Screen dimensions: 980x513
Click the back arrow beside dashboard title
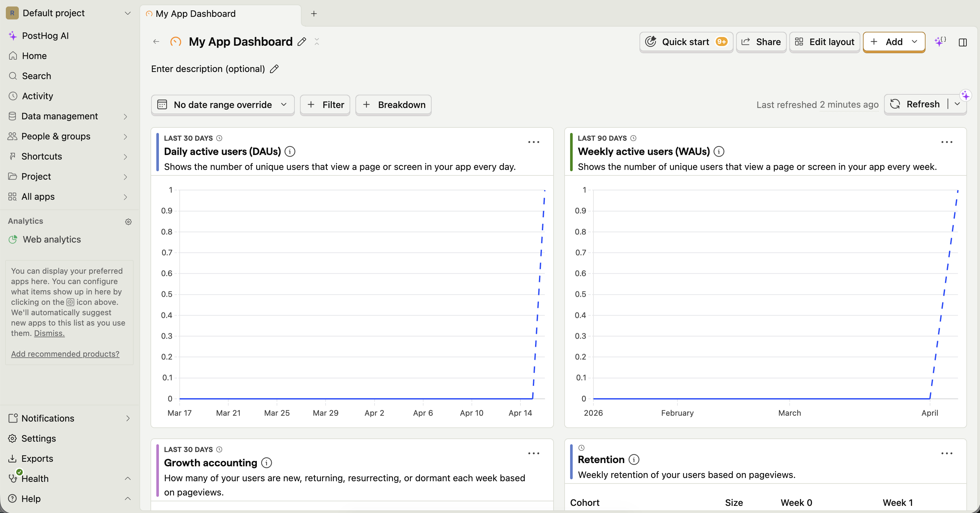156,42
